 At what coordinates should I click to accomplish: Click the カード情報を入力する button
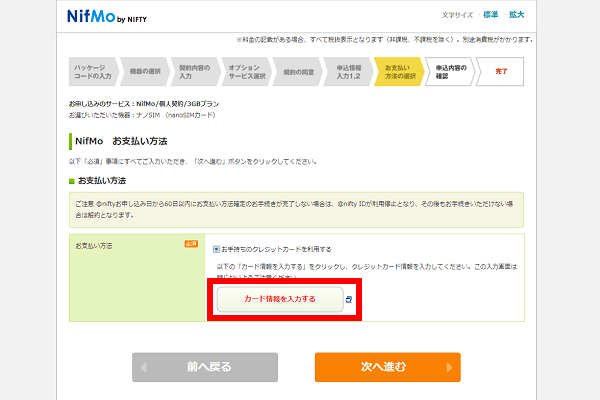280,299
